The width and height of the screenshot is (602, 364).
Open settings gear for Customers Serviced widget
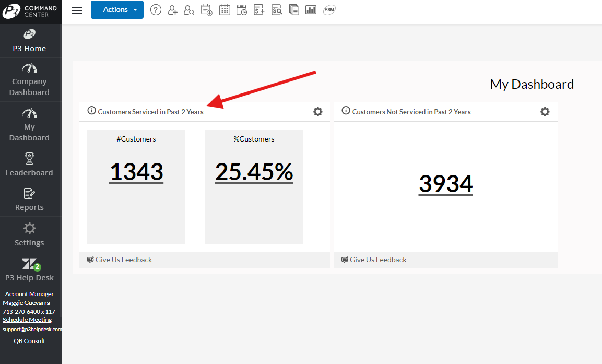317,112
